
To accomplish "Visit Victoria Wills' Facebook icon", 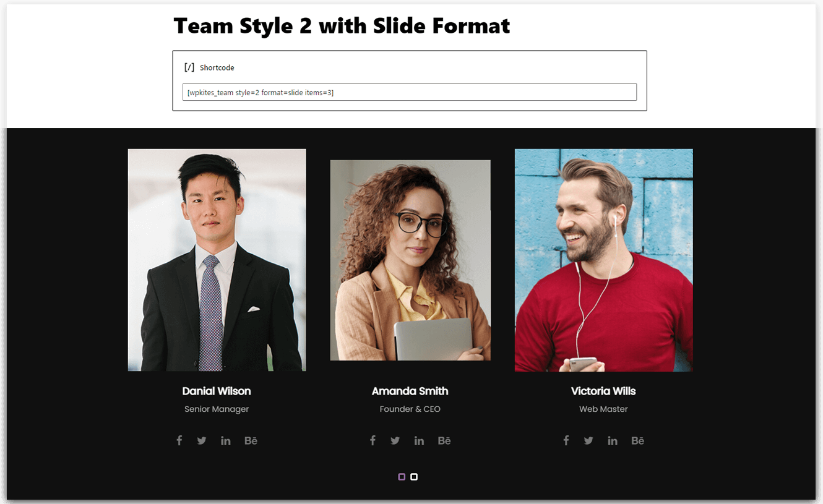I will click(x=566, y=440).
